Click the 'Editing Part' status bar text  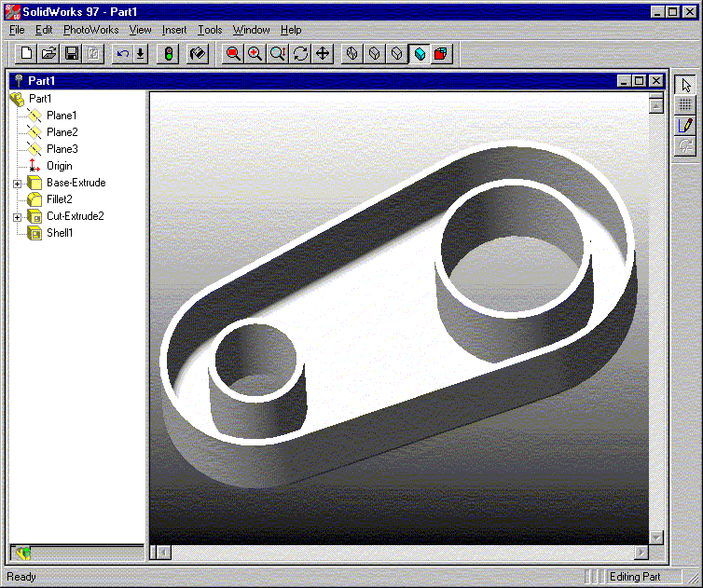pos(635,576)
